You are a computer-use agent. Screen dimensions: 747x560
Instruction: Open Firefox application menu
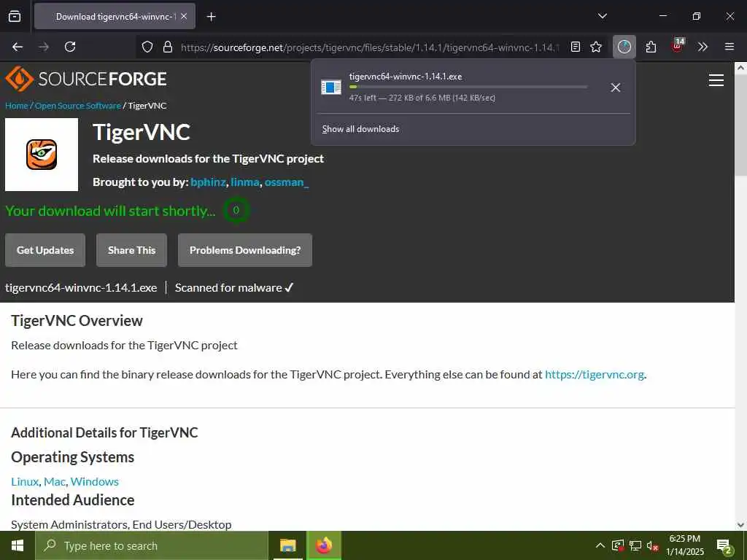pos(729,47)
